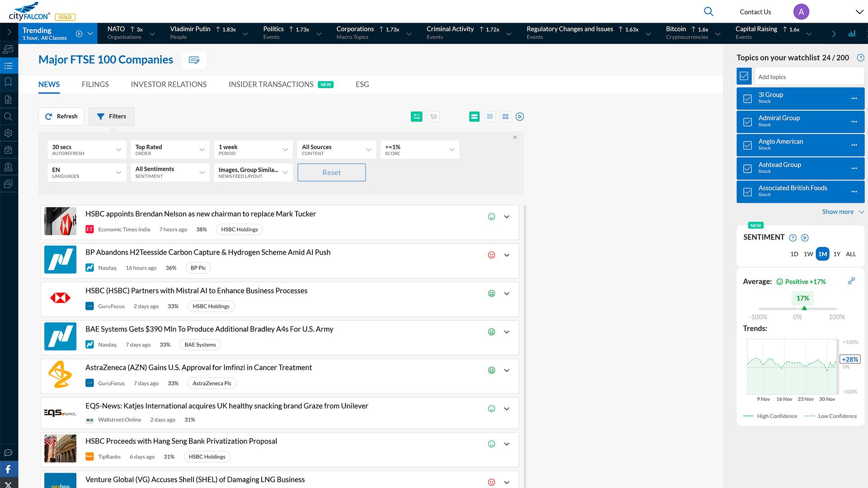The image size is (868, 488).
Task: Expand the BP Abandons H2Teesside story
Action: click(507, 255)
